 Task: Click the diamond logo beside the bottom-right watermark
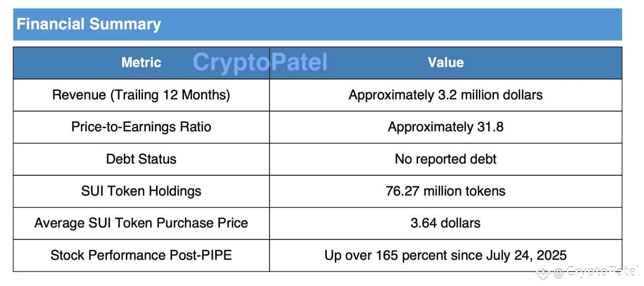(x=543, y=272)
